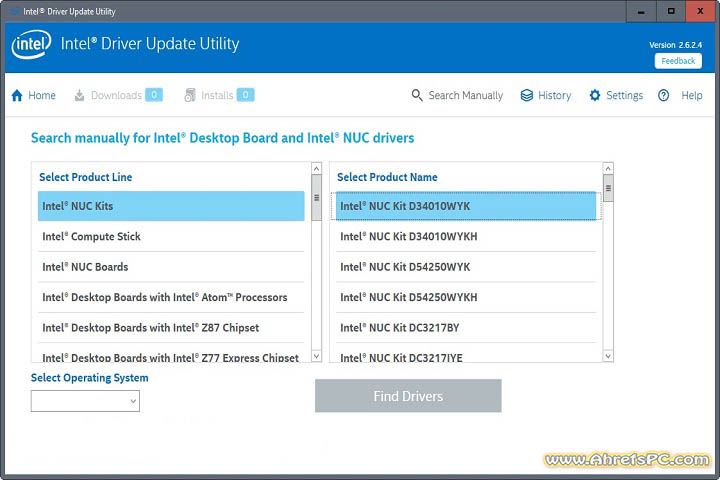Click the Home house icon

pyautogui.click(x=17, y=96)
